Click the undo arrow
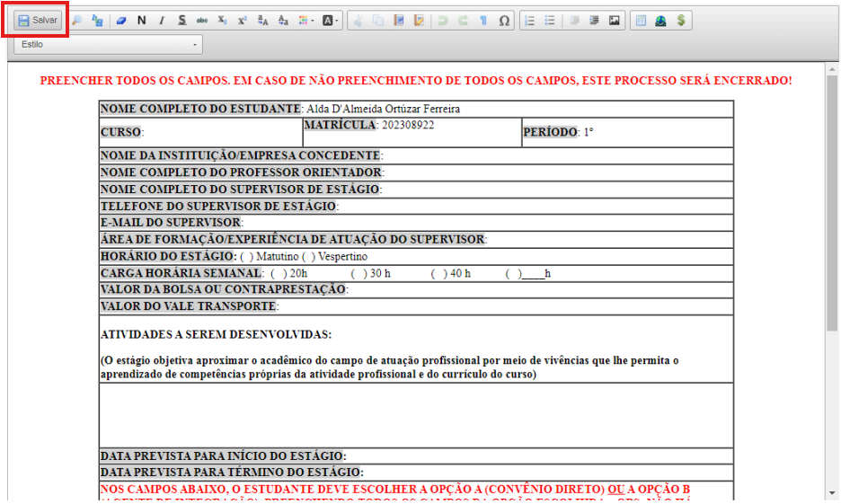The height and width of the screenshot is (504, 841). [x=442, y=21]
